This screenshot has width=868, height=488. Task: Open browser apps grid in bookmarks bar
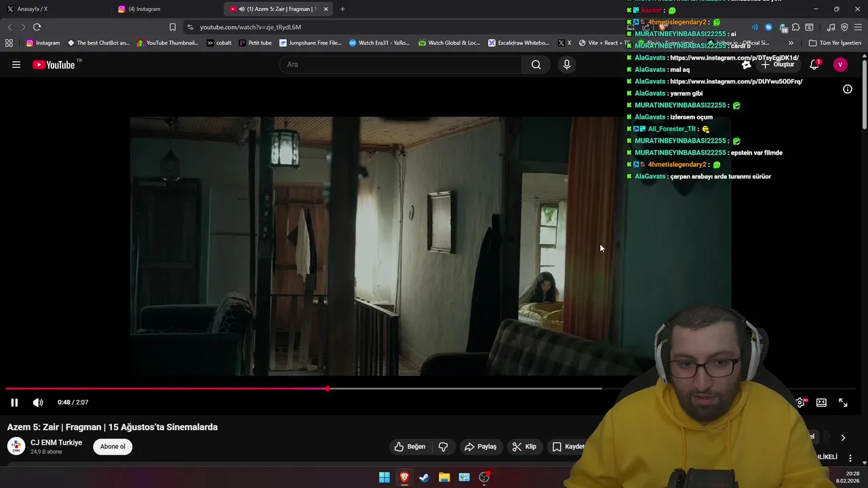click(9, 43)
